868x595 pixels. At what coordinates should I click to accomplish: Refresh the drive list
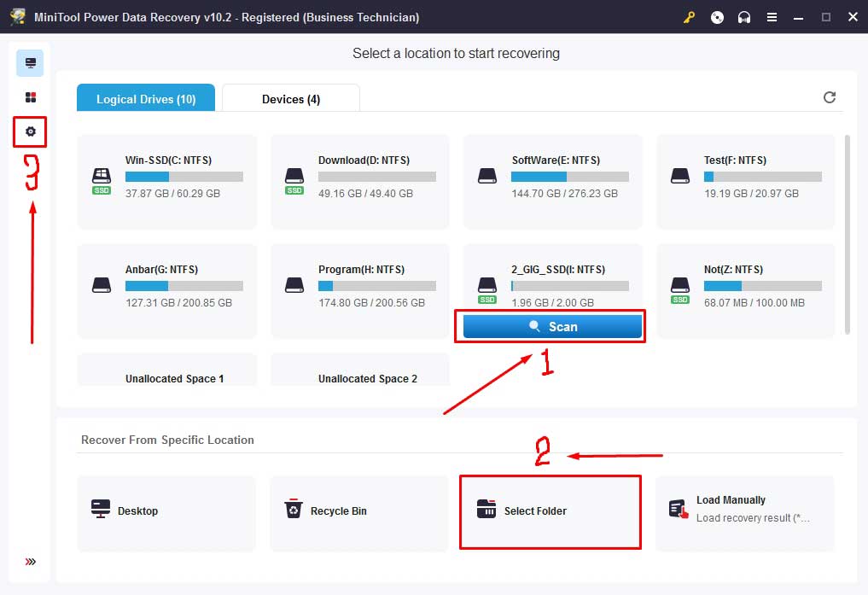pos(830,97)
